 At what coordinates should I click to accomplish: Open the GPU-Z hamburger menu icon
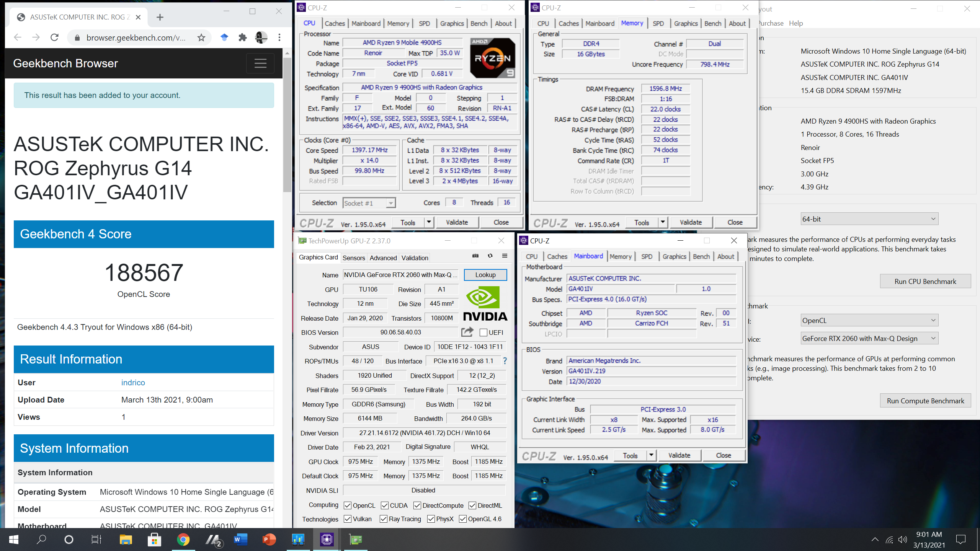pos(505,256)
